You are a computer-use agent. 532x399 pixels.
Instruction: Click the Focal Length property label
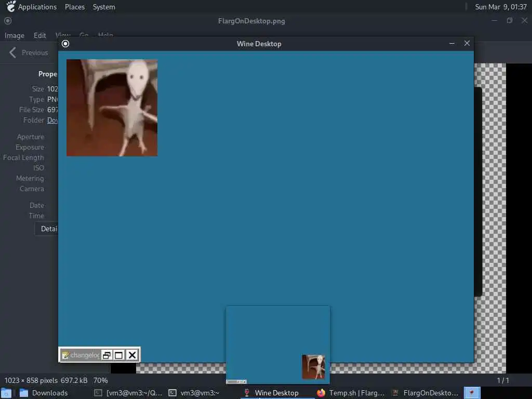coord(23,157)
